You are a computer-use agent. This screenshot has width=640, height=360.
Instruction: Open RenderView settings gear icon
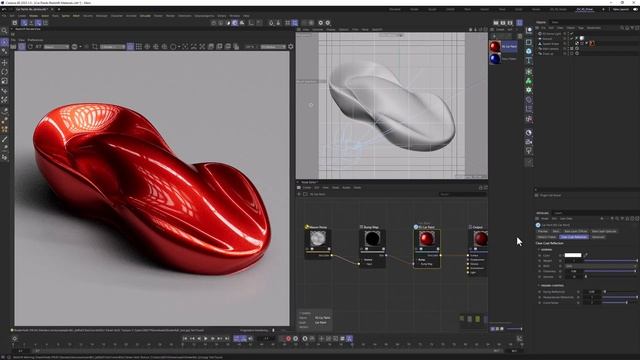click(291, 47)
